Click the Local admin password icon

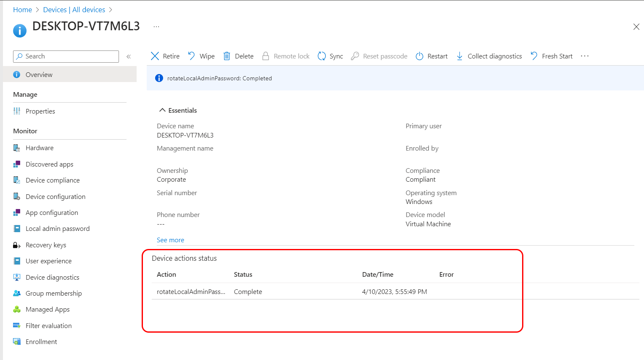click(17, 228)
